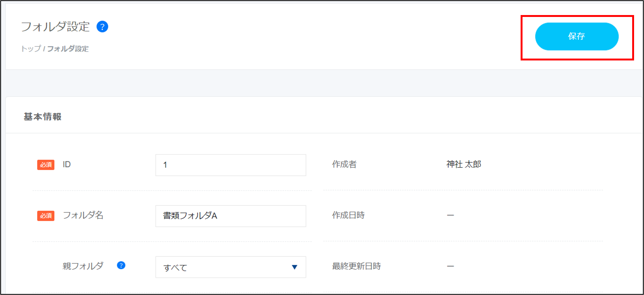Click the help icon beside フォルダ設定 title
Viewport: 644px width, 295px height.
point(102,27)
